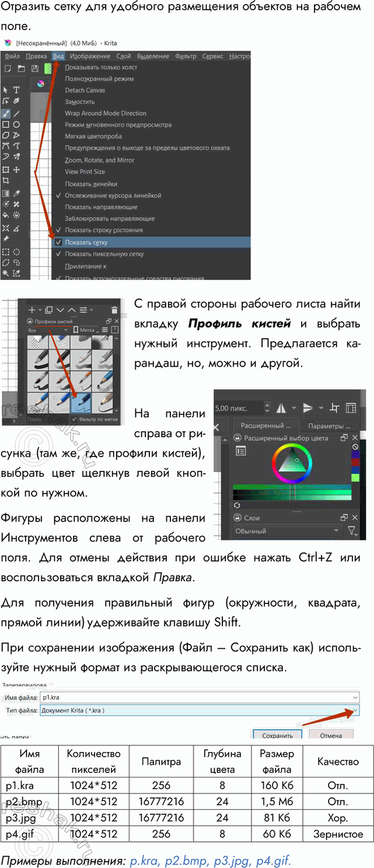Image resolution: width=374 pixels, height=868 pixels.
Task: Open the layer properties options dropdown
Action: (x=86, y=310)
